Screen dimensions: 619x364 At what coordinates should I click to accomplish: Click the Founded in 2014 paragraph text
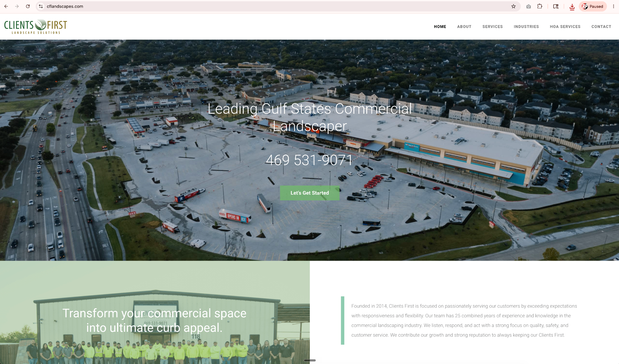464,321
